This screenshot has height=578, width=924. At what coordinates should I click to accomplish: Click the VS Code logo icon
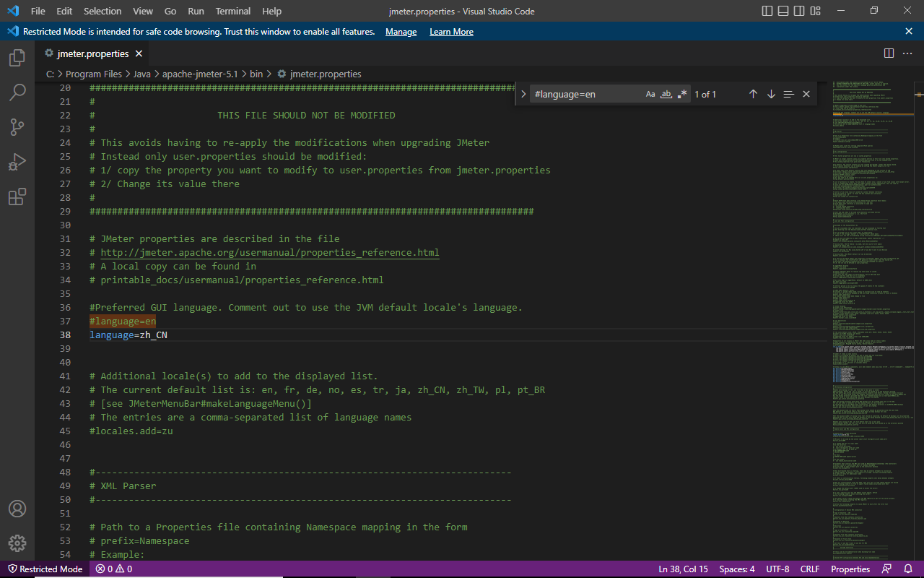point(12,11)
